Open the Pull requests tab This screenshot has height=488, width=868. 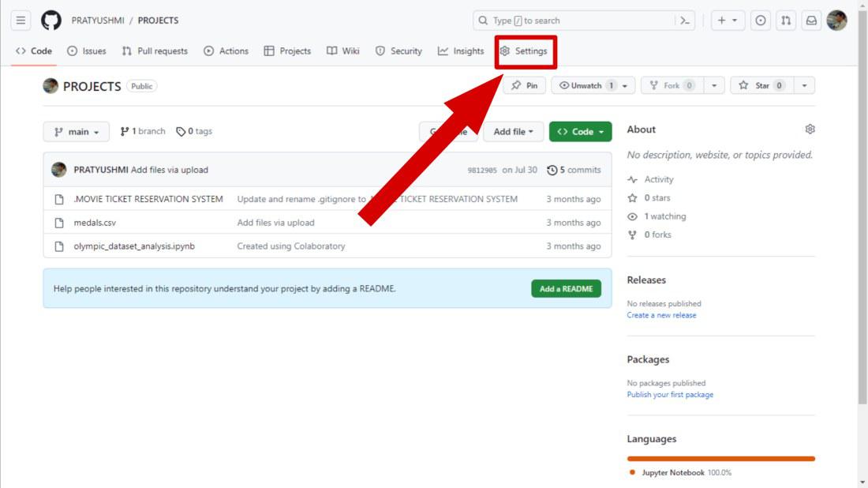click(155, 51)
